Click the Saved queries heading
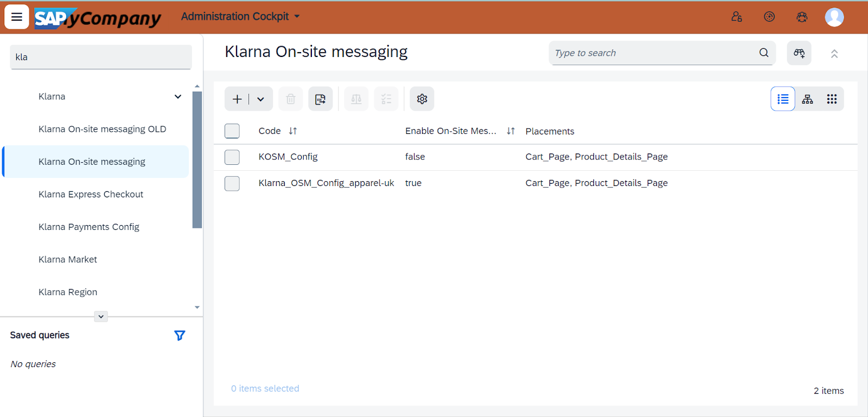 (x=40, y=335)
